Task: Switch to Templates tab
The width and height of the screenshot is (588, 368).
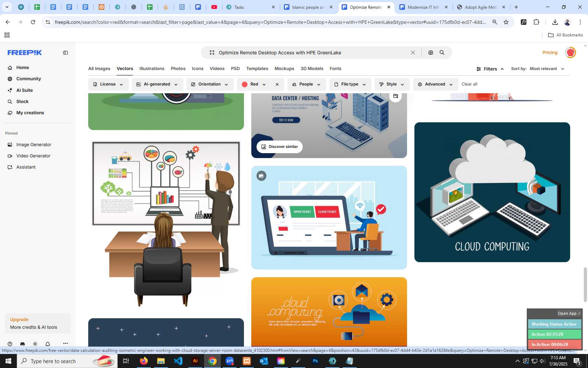Action: tap(257, 69)
